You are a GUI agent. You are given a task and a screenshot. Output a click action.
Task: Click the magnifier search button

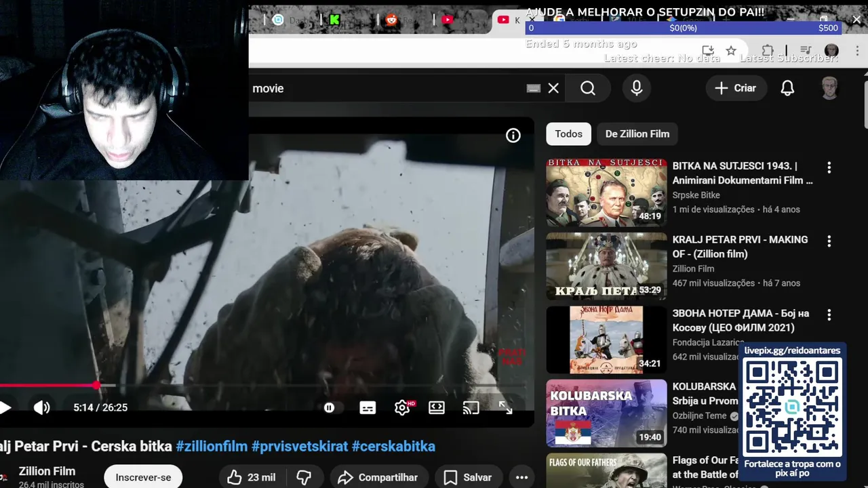pyautogui.click(x=588, y=88)
